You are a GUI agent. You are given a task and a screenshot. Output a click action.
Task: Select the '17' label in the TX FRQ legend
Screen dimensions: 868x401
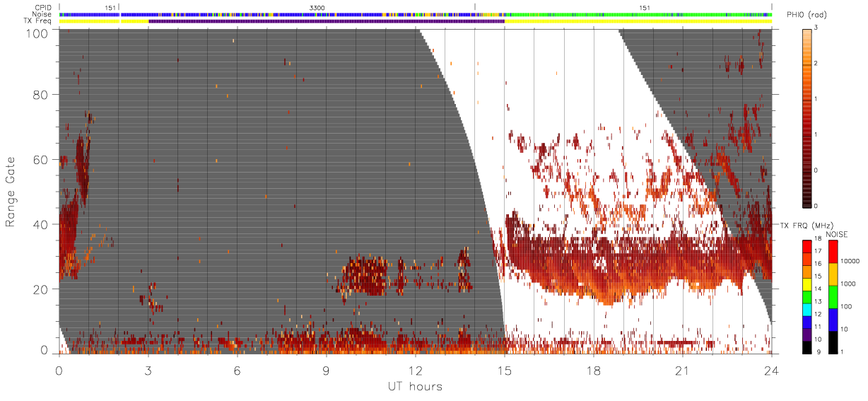click(x=818, y=251)
